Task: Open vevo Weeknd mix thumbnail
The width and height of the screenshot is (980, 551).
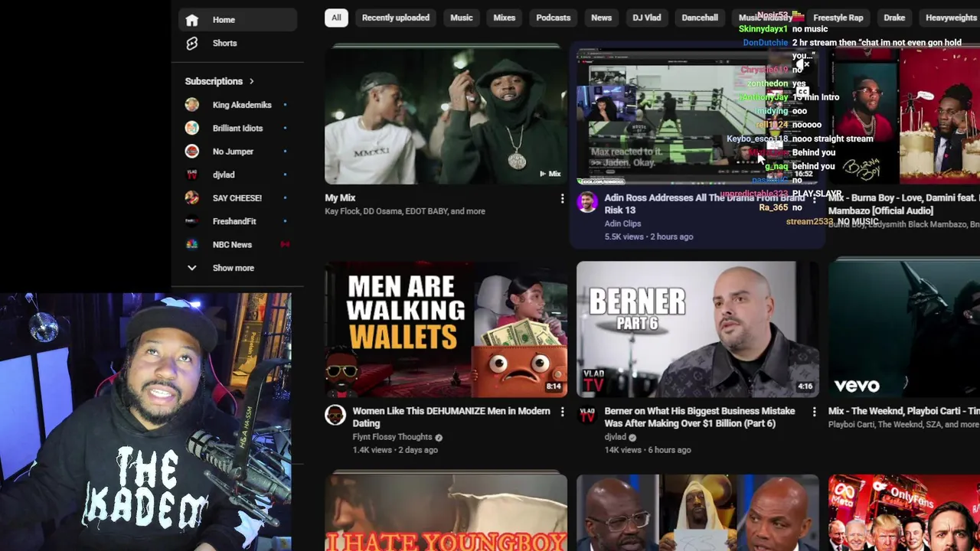Action: (x=904, y=330)
